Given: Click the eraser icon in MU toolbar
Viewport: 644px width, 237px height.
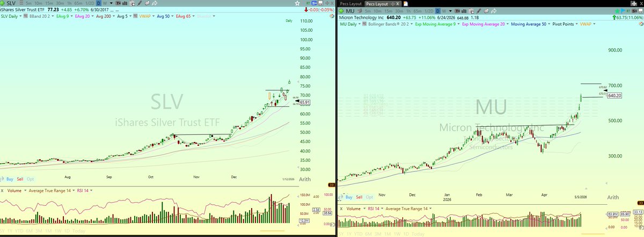Looking at the screenshot, I should 486,11.
